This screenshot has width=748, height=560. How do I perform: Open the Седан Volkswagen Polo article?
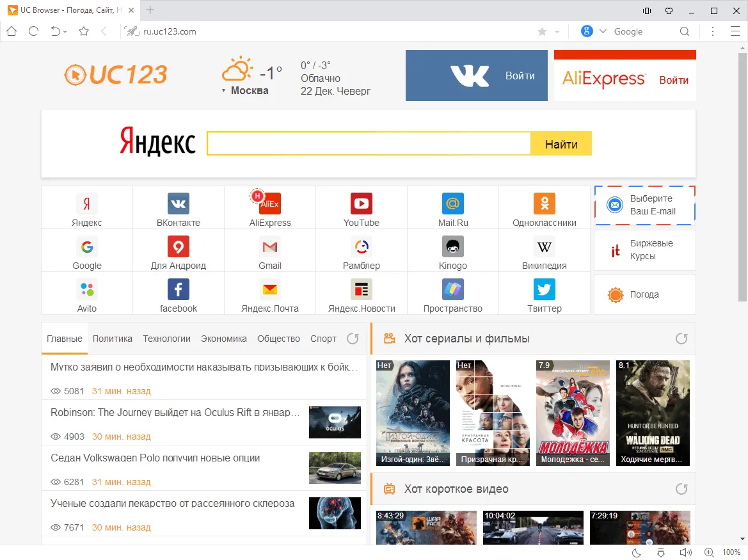click(x=155, y=458)
